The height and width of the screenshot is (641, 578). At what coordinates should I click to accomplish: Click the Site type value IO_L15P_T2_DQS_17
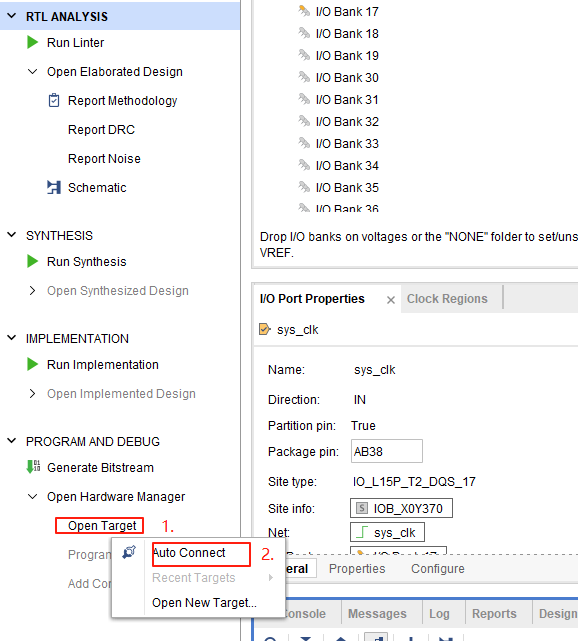tap(414, 482)
